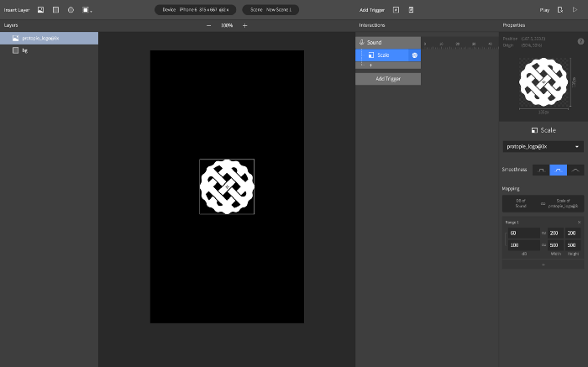Screen dimensions: 588x367
Task: Insert a rectangle layer from toolbar
Action: pos(56,10)
